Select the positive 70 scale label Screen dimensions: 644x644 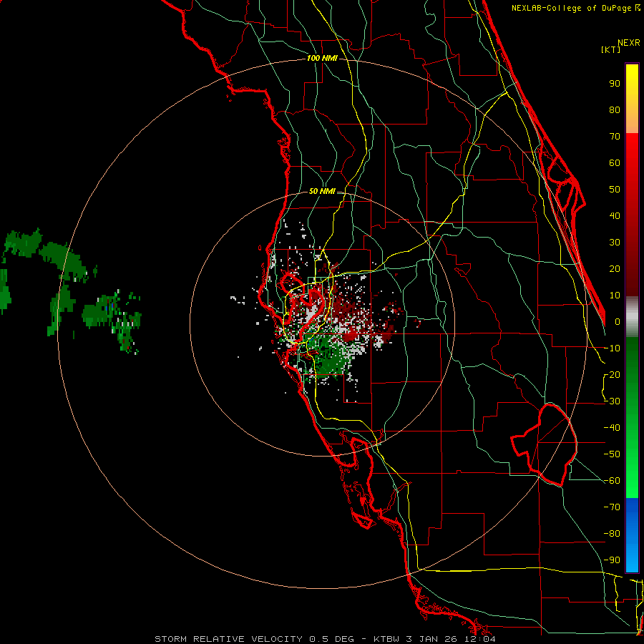[615, 137]
